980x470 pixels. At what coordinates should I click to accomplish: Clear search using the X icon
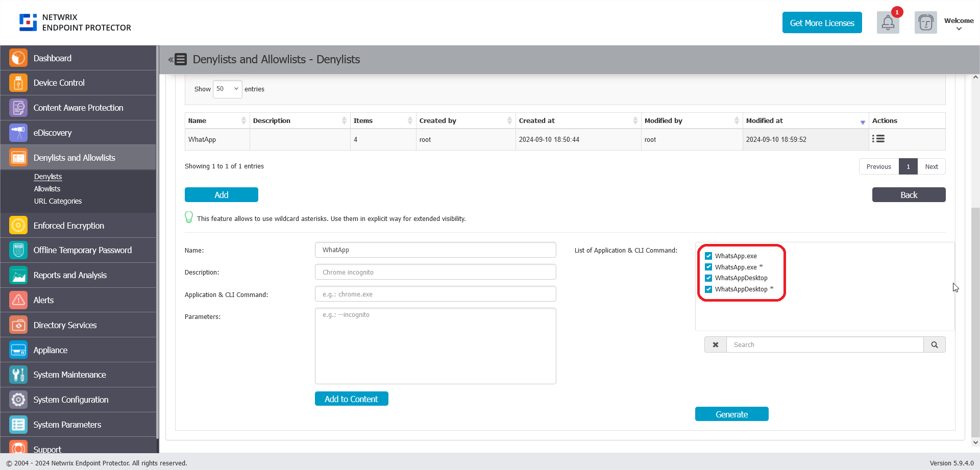[x=715, y=344]
